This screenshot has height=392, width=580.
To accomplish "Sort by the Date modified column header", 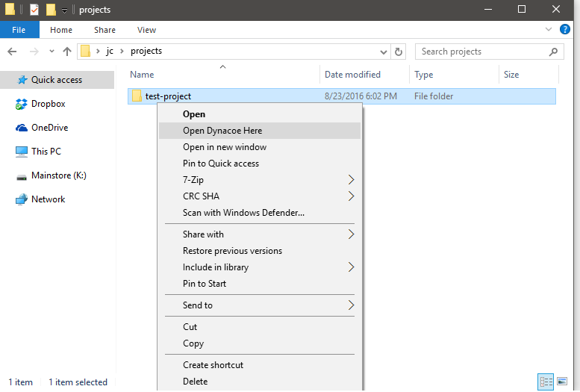I will click(352, 75).
